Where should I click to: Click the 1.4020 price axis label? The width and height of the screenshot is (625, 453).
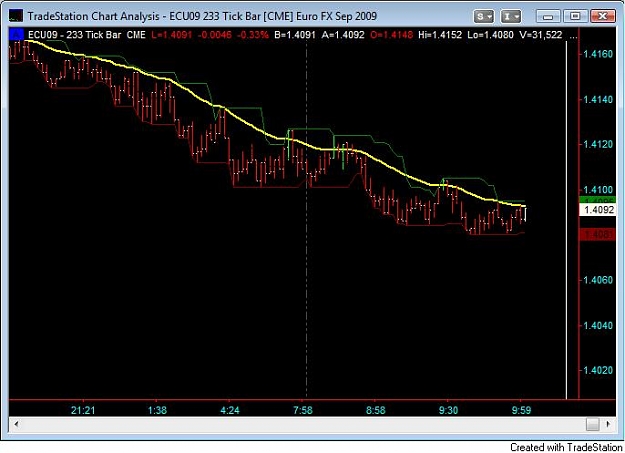coord(598,370)
